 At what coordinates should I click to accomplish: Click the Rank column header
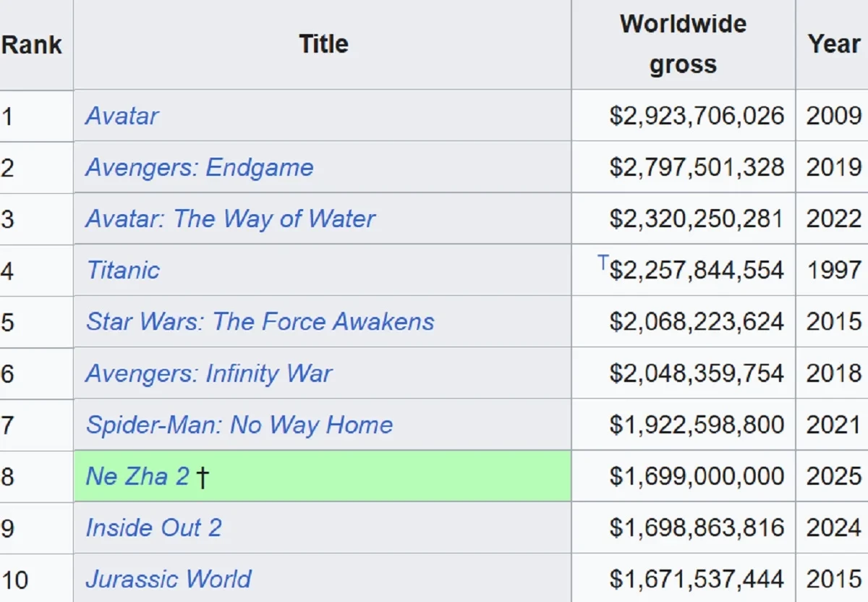(x=32, y=44)
